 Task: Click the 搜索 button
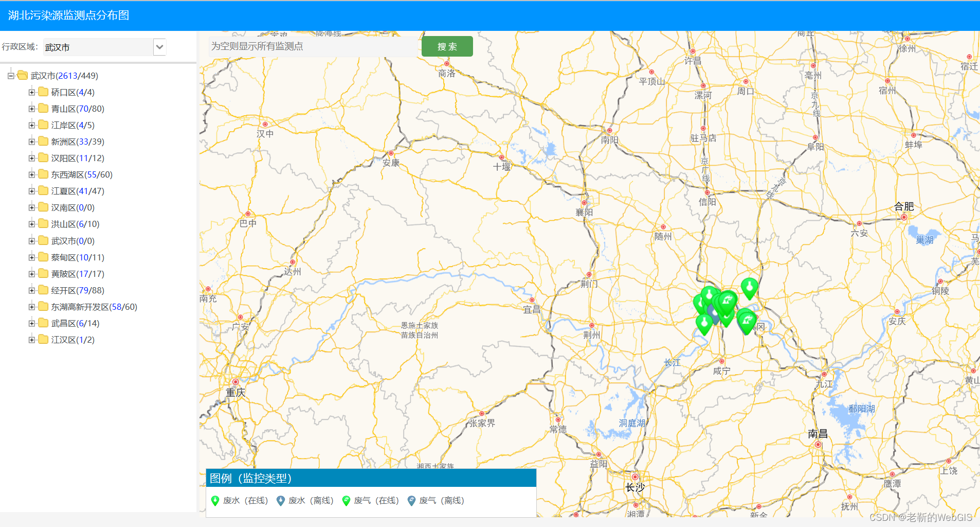[446, 46]
